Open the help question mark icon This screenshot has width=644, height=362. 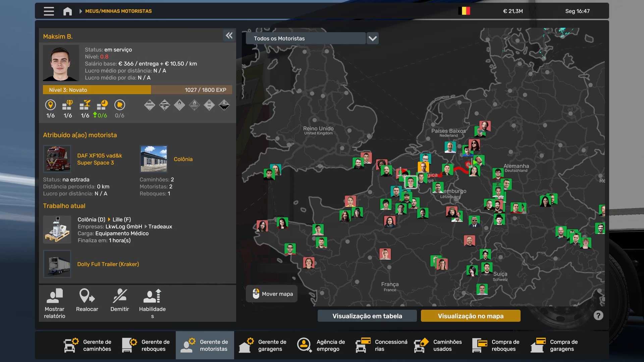tap(598, 315)
